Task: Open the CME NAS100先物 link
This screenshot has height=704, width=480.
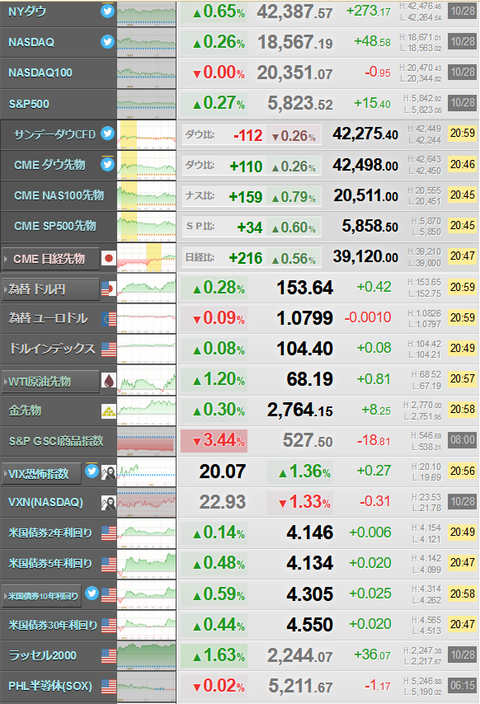Action: 59,195
